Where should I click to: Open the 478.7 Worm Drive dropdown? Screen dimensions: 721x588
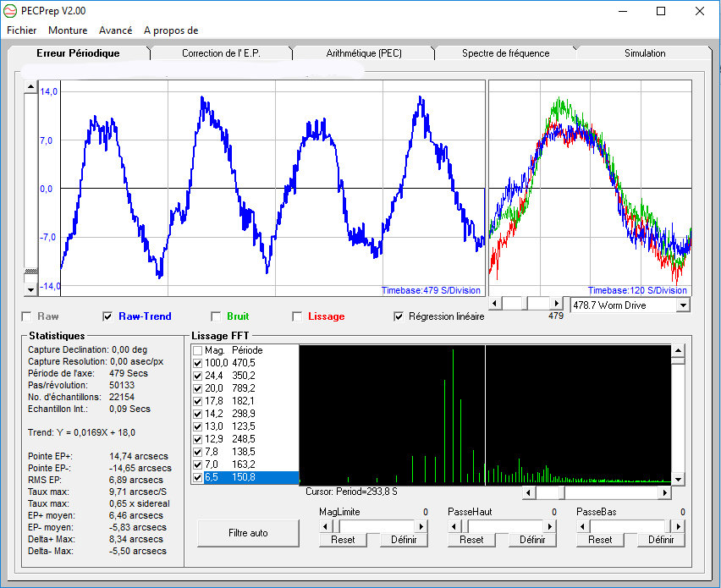[683, 305]
